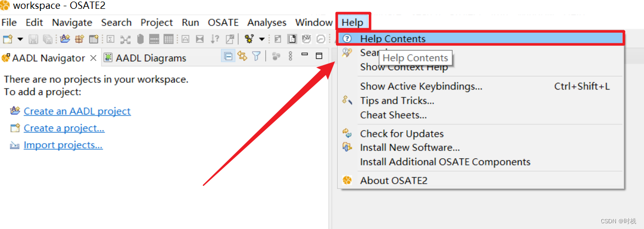Minimize the AADL Navigator panel
The image size is (644, 229).
[x=305, y=55]
